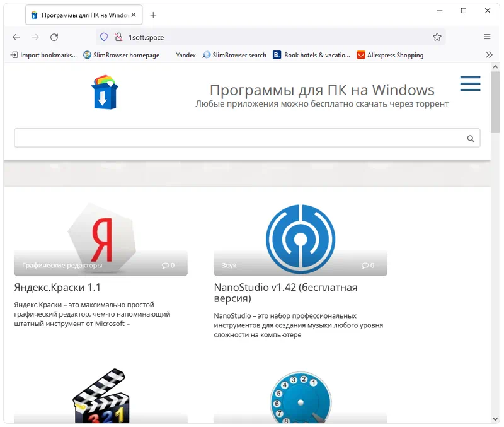Open the SlimBrowser search bookmark

coord(234,55)
